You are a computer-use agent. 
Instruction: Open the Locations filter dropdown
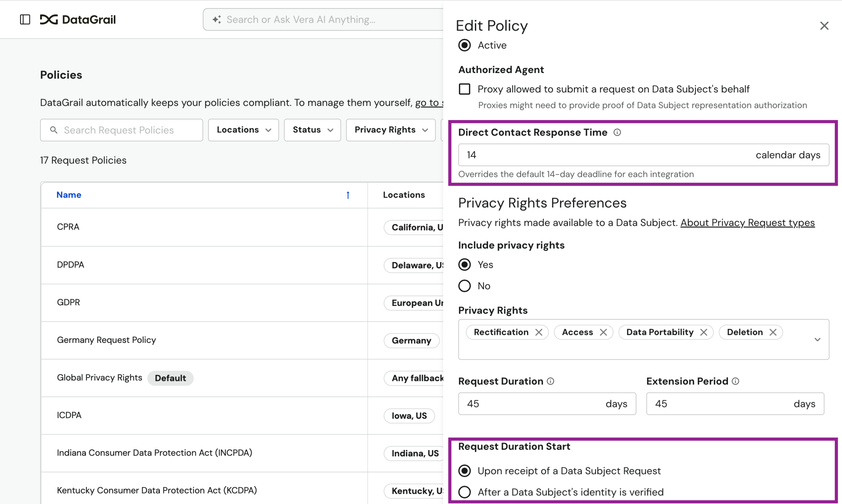pyautogui.click(x=243, y=130)
